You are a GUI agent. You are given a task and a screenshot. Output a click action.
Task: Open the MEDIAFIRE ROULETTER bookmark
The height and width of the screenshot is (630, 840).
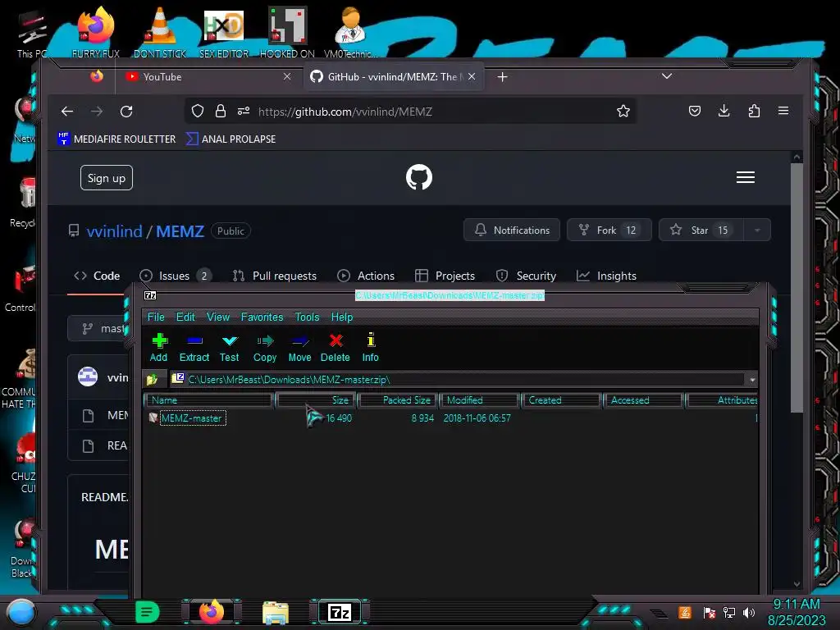click(x=116, y=139)
